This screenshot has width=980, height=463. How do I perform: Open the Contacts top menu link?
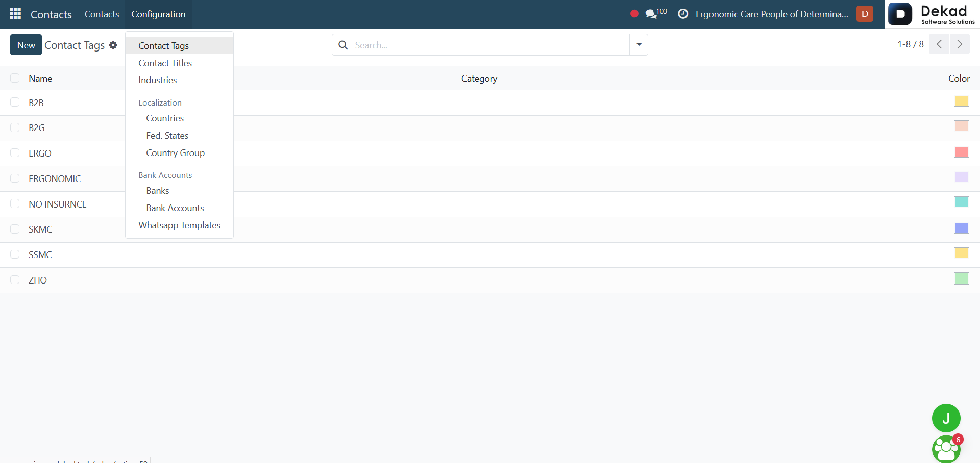102,14
